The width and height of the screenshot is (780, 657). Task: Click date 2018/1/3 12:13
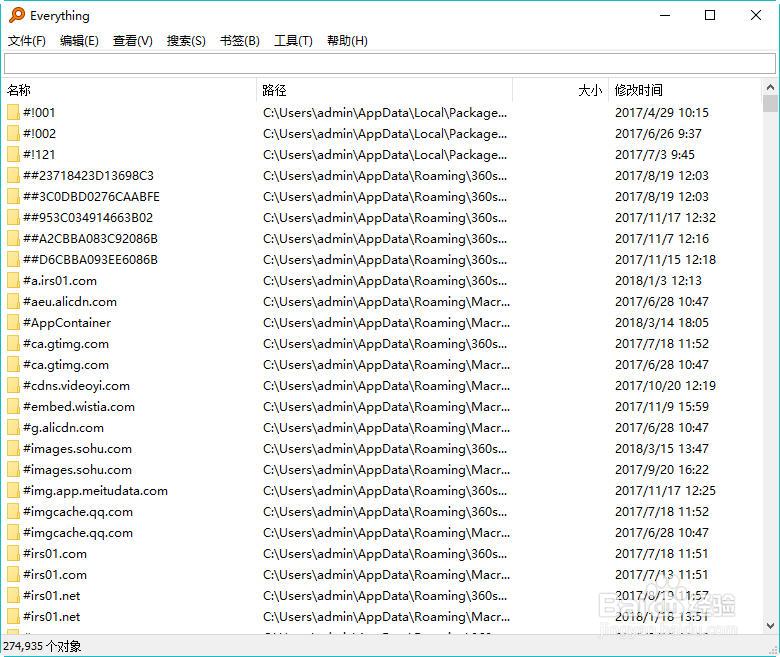click(x=658, y=281)
